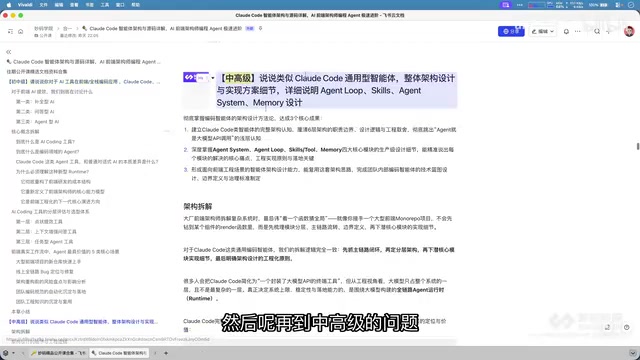Open sidebar document title Claude Code 智能体架构
The height and width of the screenshot is (360, 640).
(x=84, y=62)
